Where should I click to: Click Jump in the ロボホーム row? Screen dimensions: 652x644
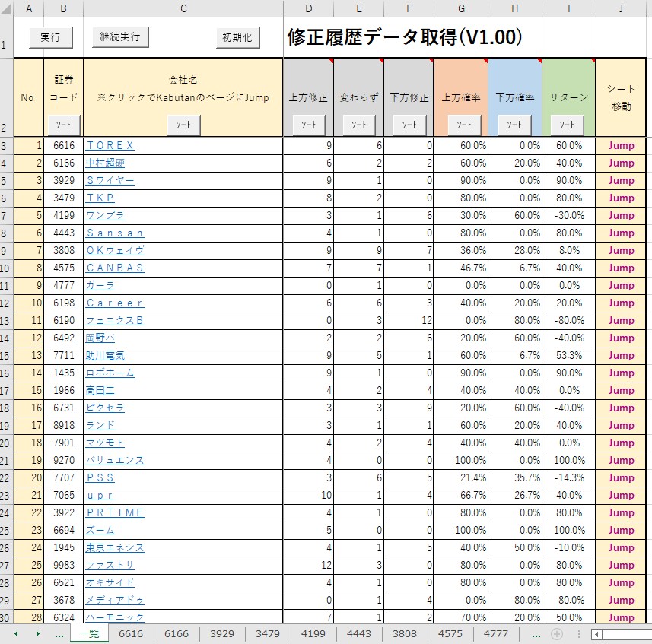(622, 373)
